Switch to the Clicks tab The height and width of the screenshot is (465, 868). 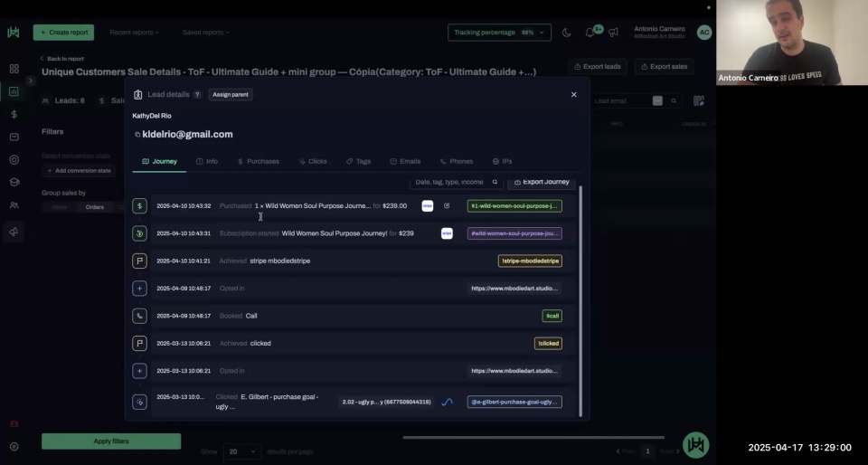[313, 162]
